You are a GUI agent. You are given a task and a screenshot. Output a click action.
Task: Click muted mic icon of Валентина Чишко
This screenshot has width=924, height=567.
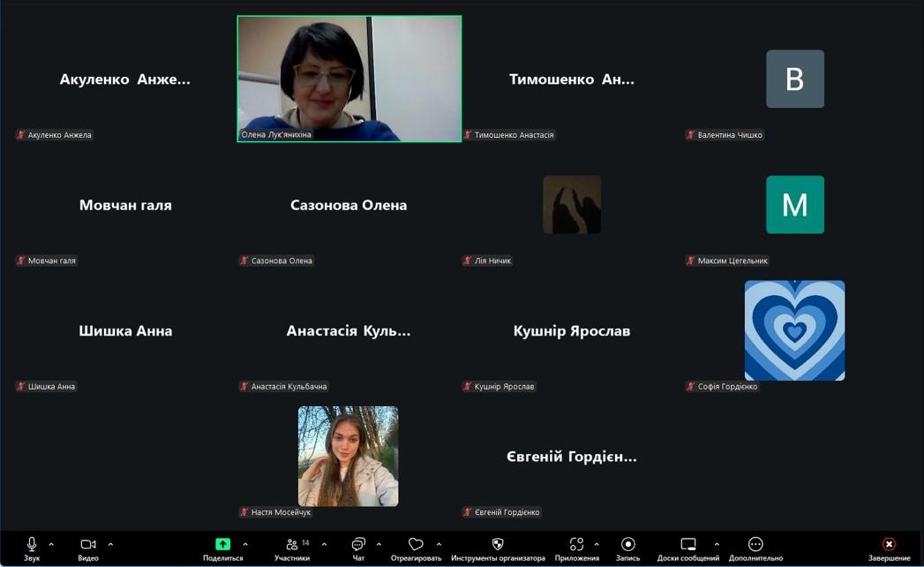tap(691, 134)
